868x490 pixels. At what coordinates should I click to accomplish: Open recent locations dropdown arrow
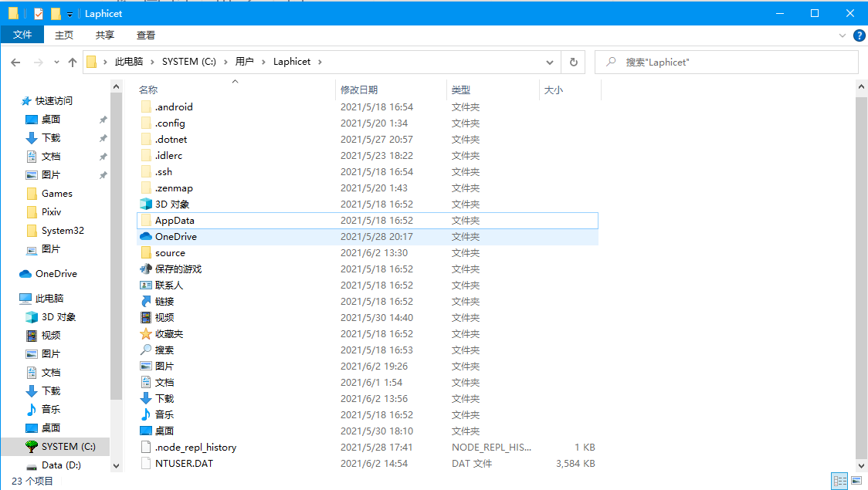coord(56,63)
